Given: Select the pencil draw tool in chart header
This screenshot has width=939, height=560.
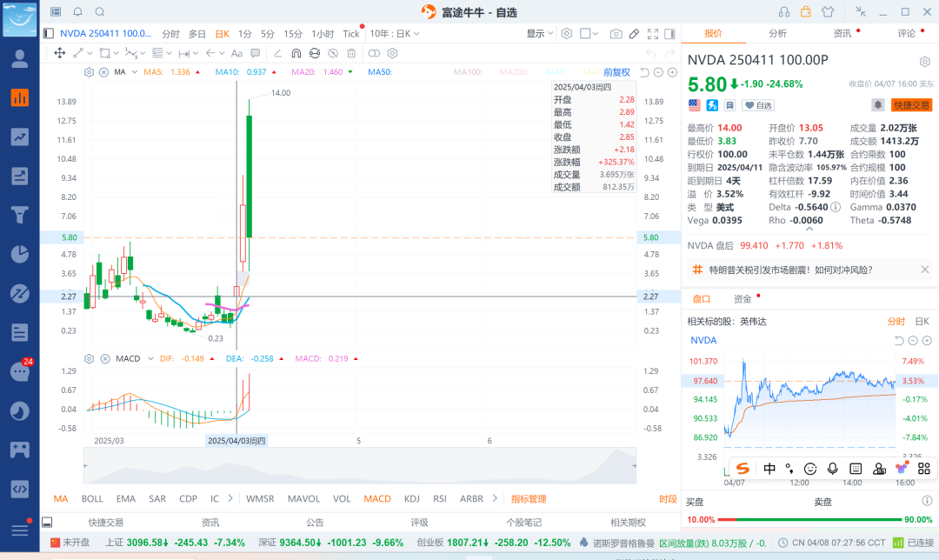Looking at the screenshot, I should point(634,34).
